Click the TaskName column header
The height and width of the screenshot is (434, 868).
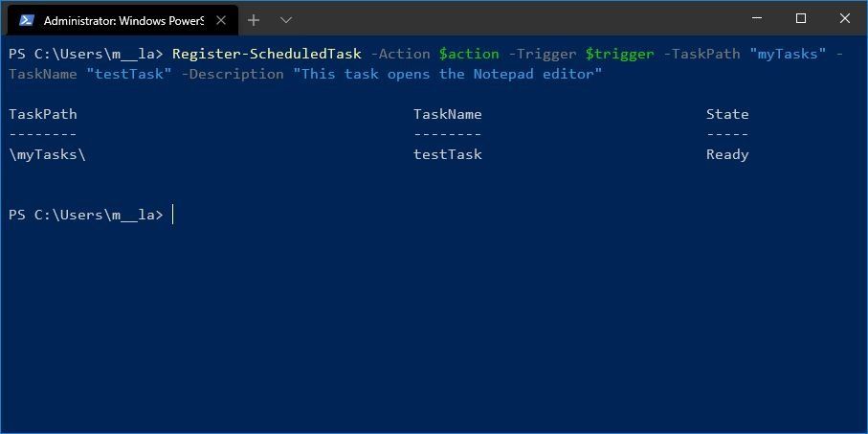pyautogui.click(x=448, y=114)
